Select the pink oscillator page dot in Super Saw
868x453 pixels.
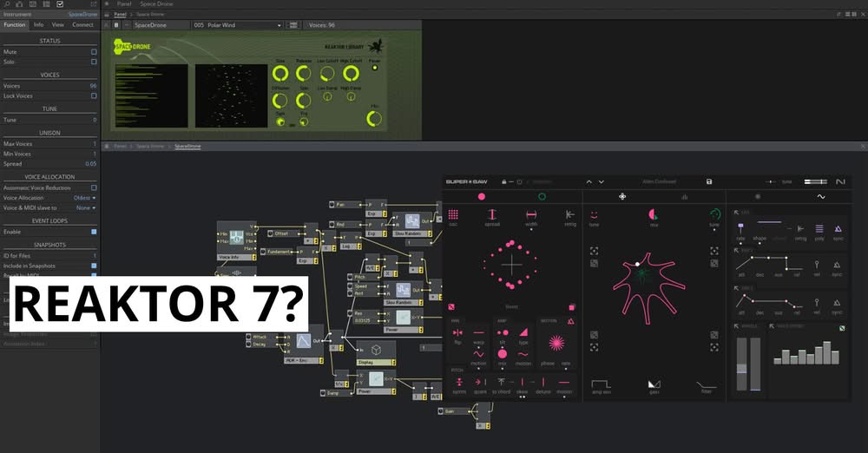tap(482, 197)
